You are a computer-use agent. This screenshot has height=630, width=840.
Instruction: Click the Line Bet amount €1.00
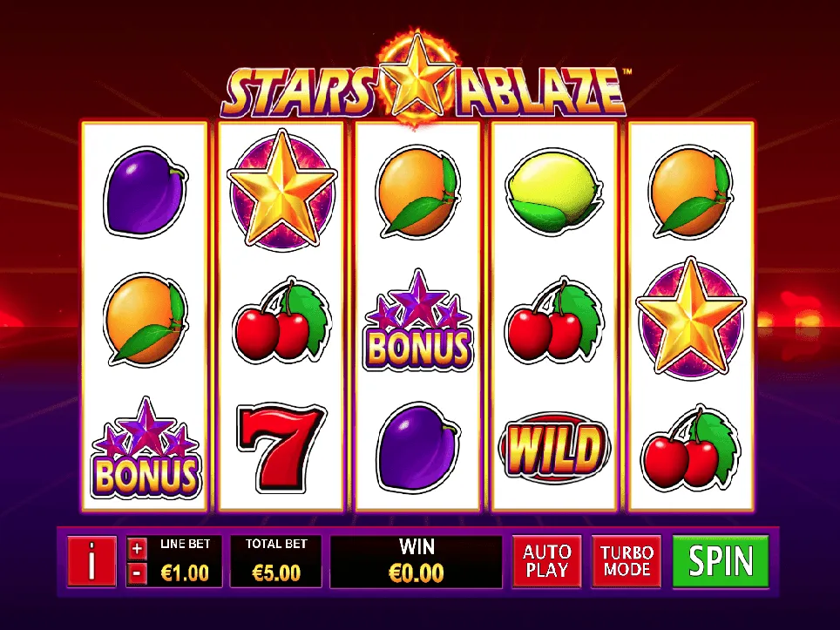click(x=185, y=573)
